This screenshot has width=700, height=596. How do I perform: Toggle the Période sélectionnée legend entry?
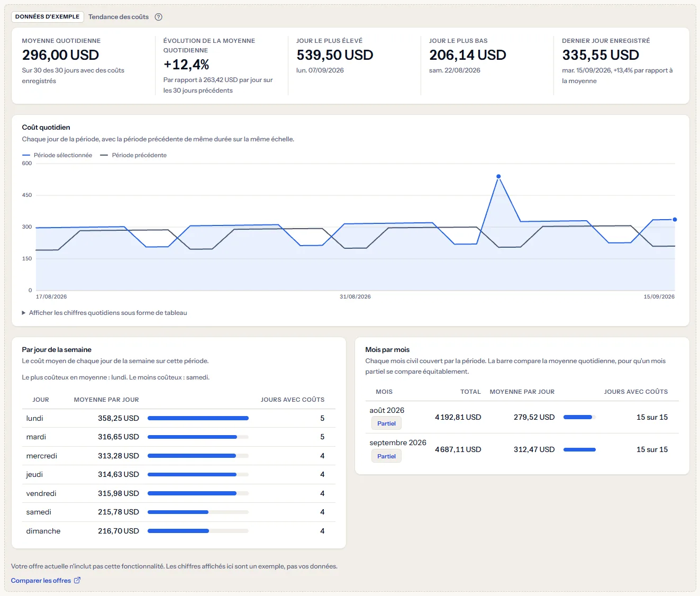57,155
